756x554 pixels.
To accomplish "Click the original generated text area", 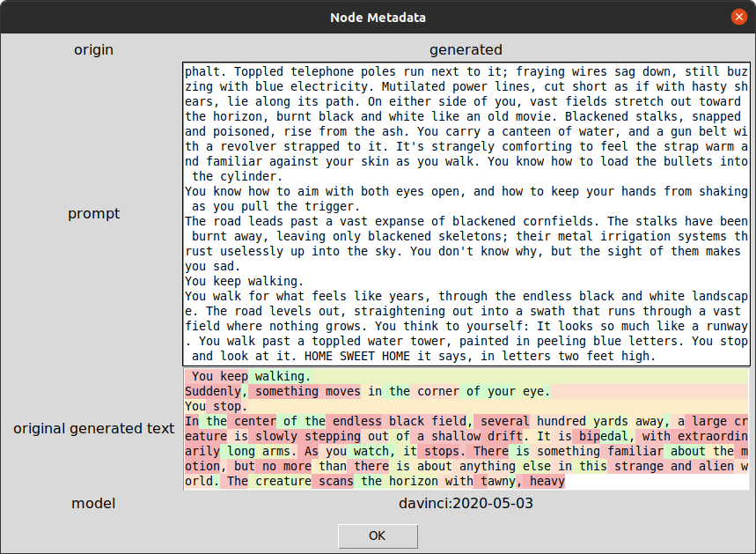I will (x=466, y=429).
